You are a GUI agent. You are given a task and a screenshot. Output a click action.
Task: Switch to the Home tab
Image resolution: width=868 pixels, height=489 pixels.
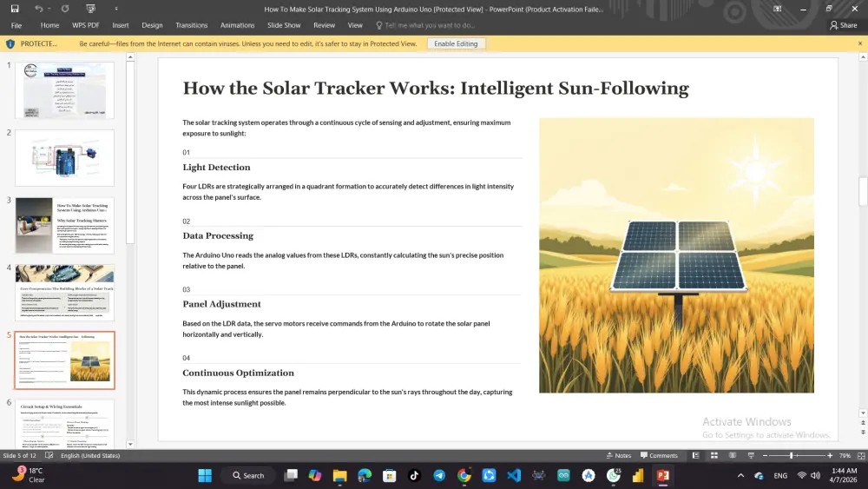click(x=49, y=25)
